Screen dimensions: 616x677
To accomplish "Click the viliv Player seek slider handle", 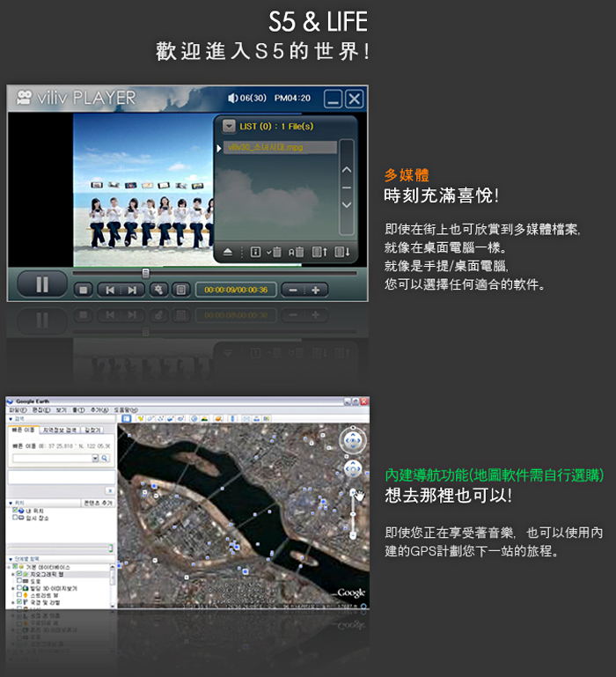I will (145, 273).
